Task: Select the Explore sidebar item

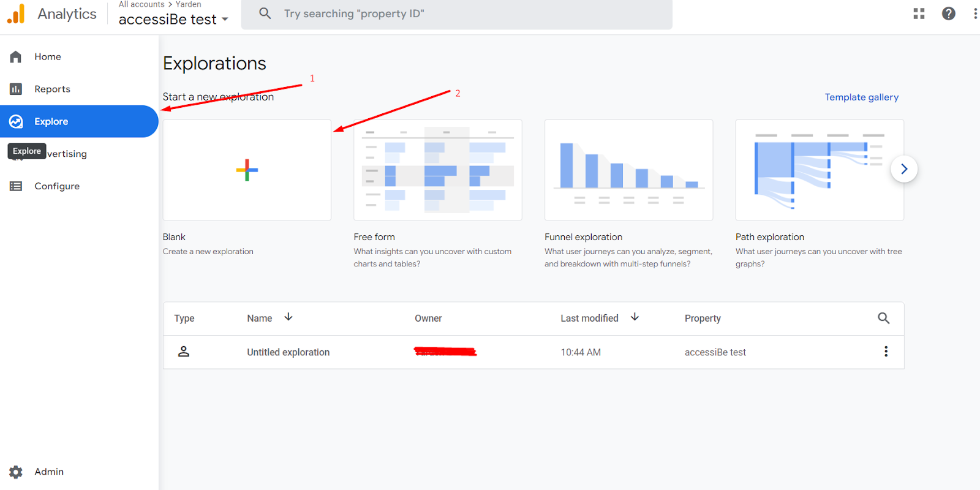Action: tap(51, 121)
